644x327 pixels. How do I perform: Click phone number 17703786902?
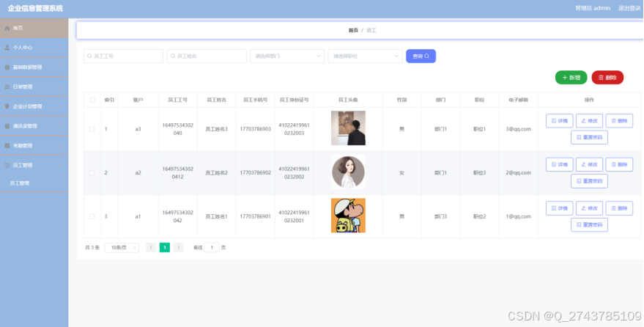256,173
